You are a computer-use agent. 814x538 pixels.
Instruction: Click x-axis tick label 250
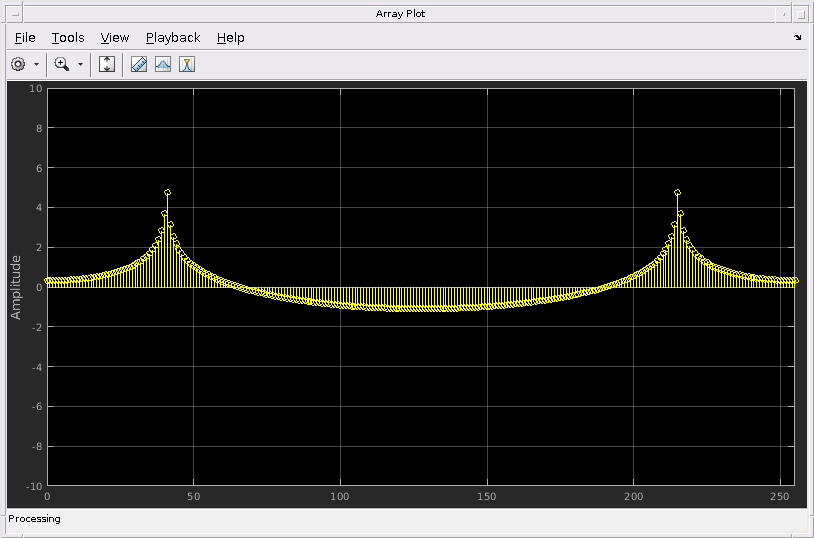click(x=780, y=496)
